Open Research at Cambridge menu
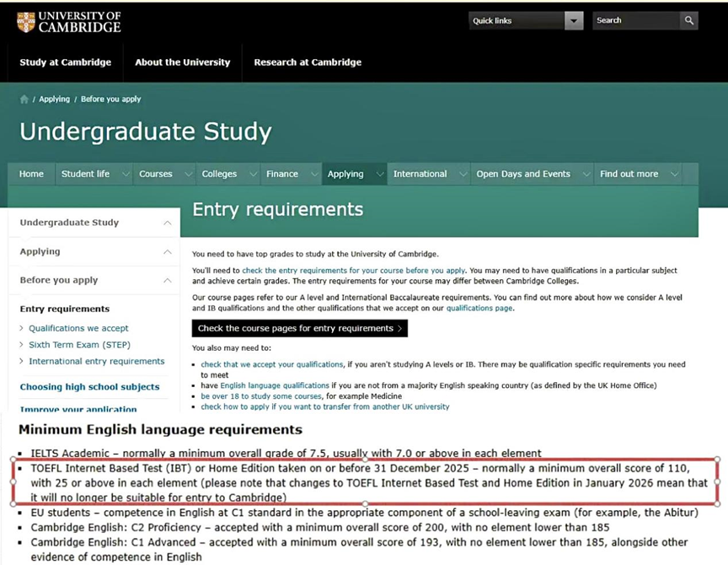 (x=308, y=62)
